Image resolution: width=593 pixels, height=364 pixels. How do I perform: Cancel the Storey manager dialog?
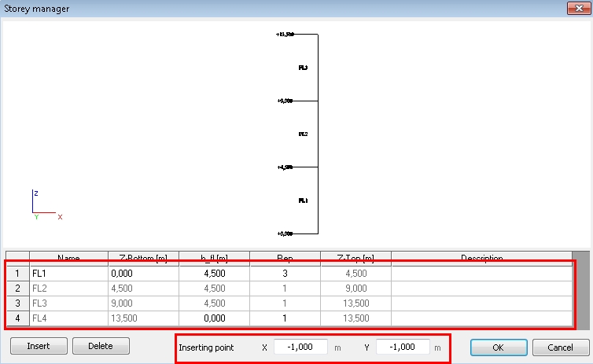coord(560,347)
